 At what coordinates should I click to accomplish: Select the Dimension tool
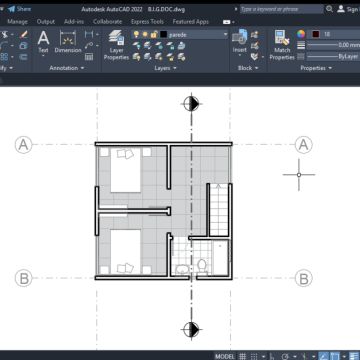(x=68, y=42)
